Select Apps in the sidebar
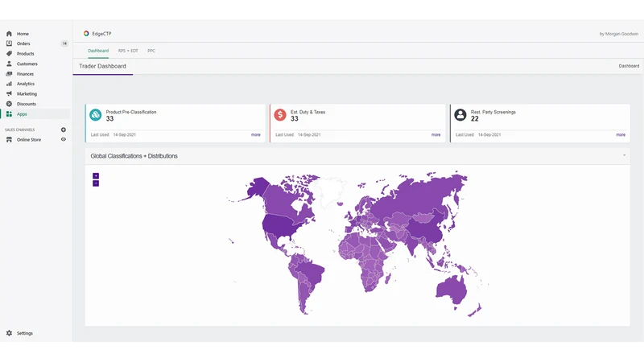Image resolution: width=644 pixels, height=362 pixels. pos(22,114)
